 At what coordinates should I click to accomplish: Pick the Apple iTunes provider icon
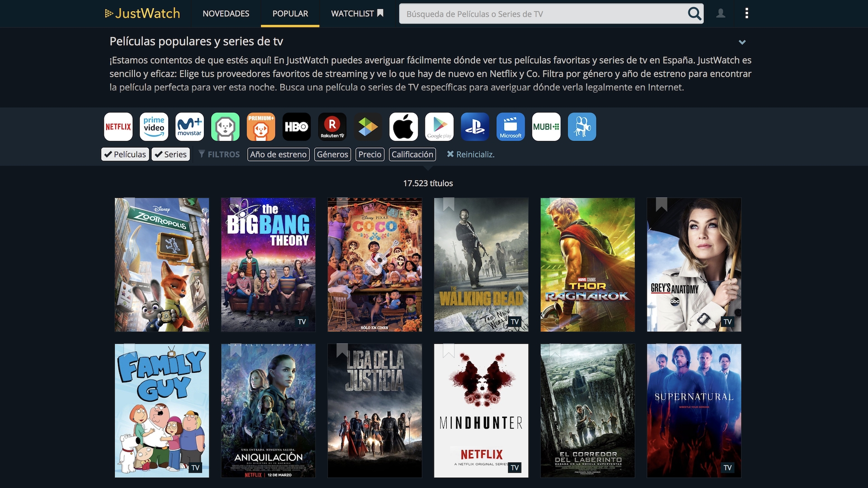(x=404, y=127)
